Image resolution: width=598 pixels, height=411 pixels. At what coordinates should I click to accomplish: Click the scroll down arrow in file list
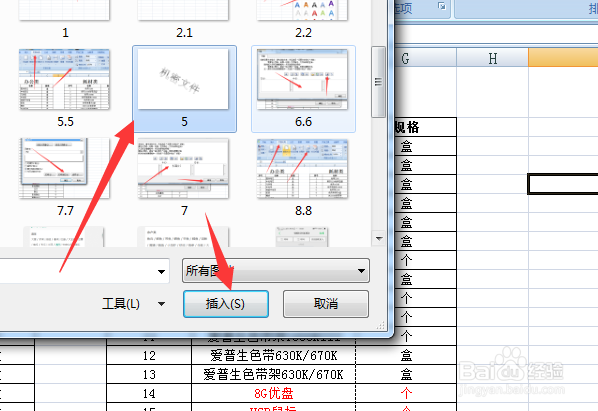click(379, 238)
